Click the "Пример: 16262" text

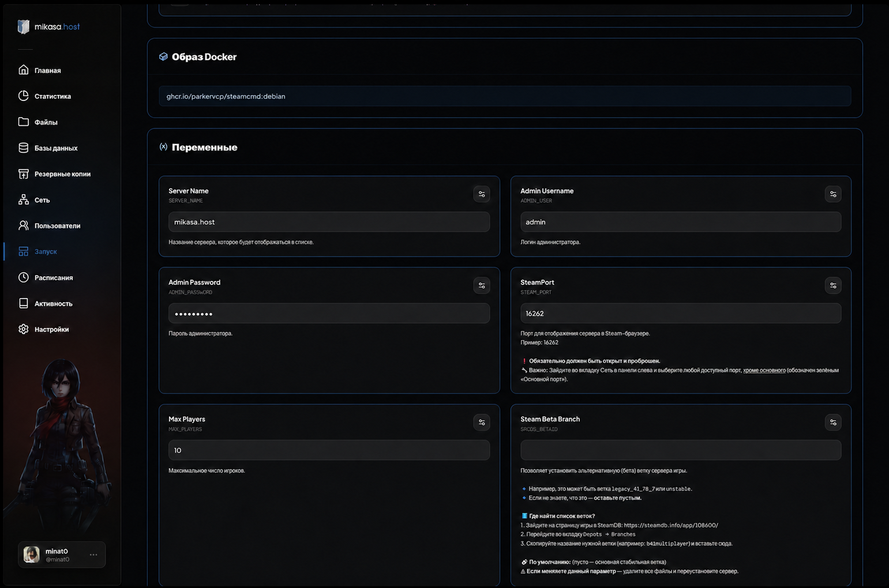click(x=539, y=342)
